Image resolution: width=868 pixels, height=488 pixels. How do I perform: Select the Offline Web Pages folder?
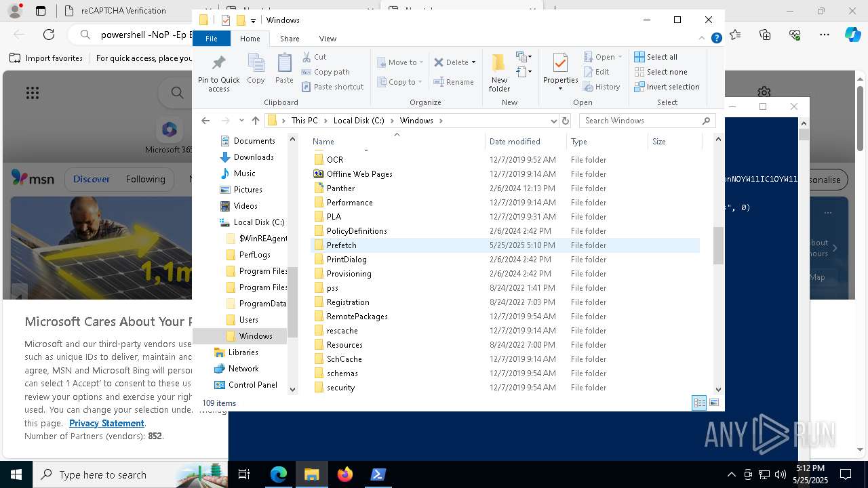tap(505, 174)
